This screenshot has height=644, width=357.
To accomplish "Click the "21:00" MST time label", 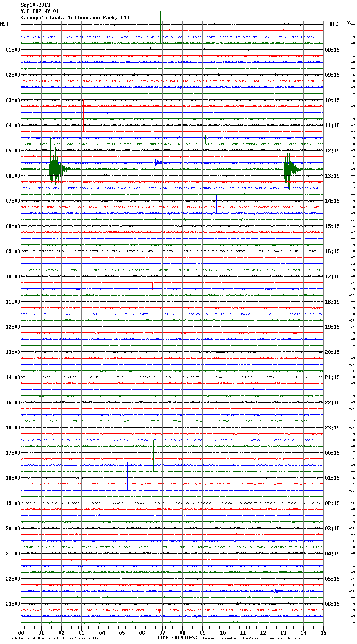I will pos(13,554).
